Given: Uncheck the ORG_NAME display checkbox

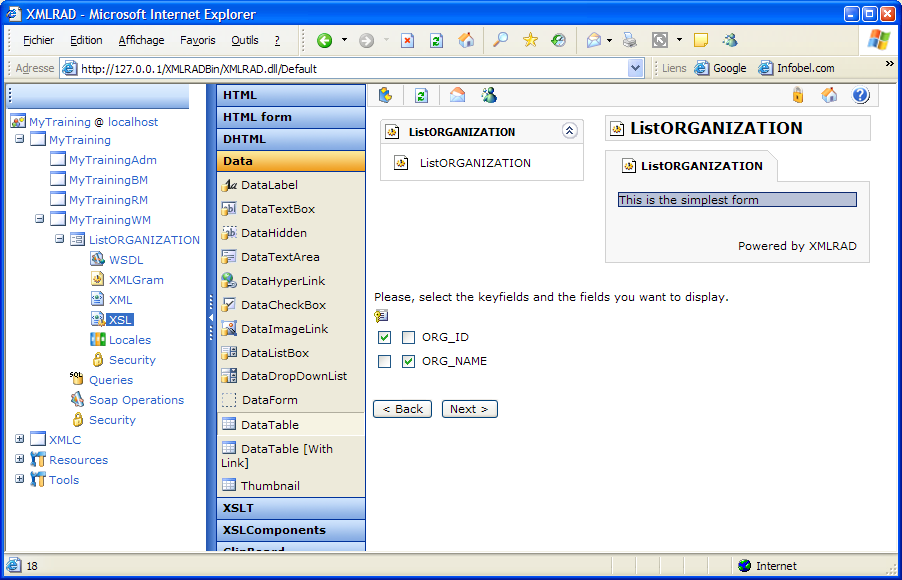Looking at the screenshot, I should click(408, 362).
